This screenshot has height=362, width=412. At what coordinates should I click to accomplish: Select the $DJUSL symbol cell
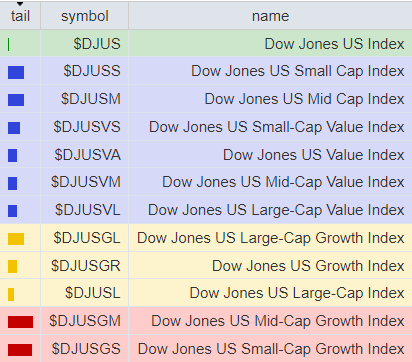point(85,293)
